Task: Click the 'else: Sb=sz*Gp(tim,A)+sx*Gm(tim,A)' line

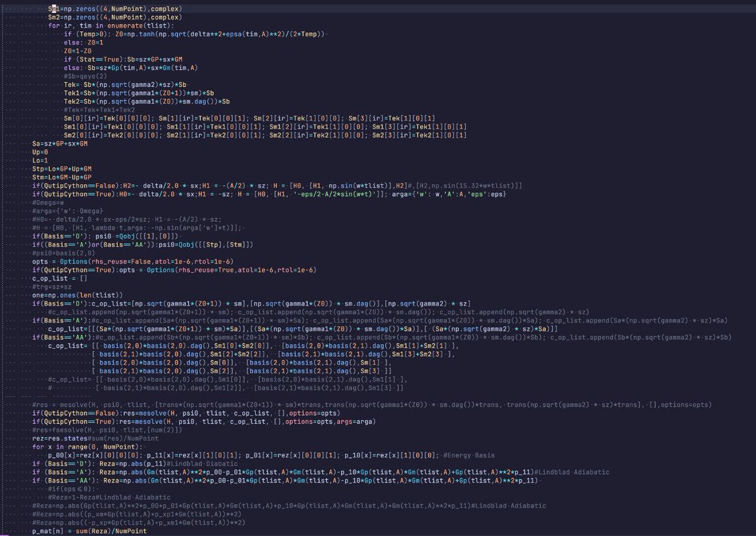Action: coord(131,68)
